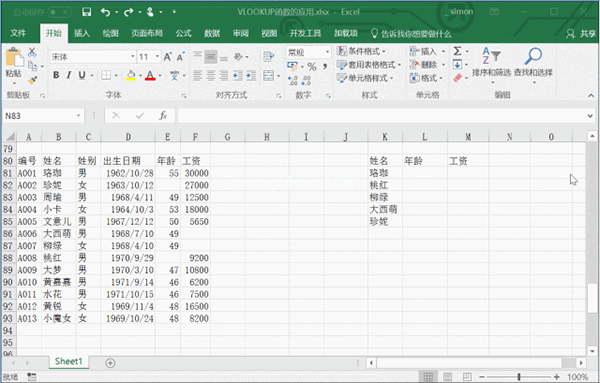
Task: Toggle Bold formatting
Action: click(56, 75)
